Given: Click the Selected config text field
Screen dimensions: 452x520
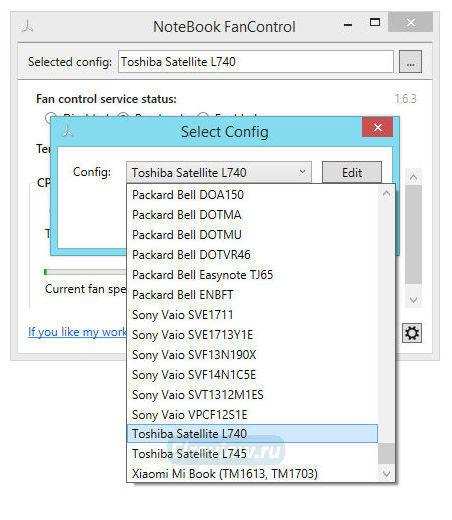Looking at the screenshot, I should point(256,62).
